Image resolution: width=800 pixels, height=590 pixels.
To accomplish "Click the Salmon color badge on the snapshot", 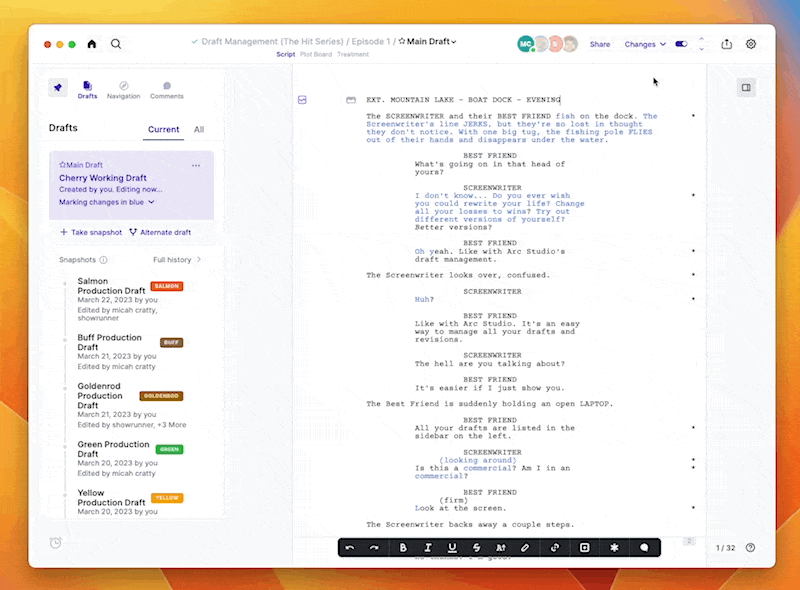I will (167, 286).
